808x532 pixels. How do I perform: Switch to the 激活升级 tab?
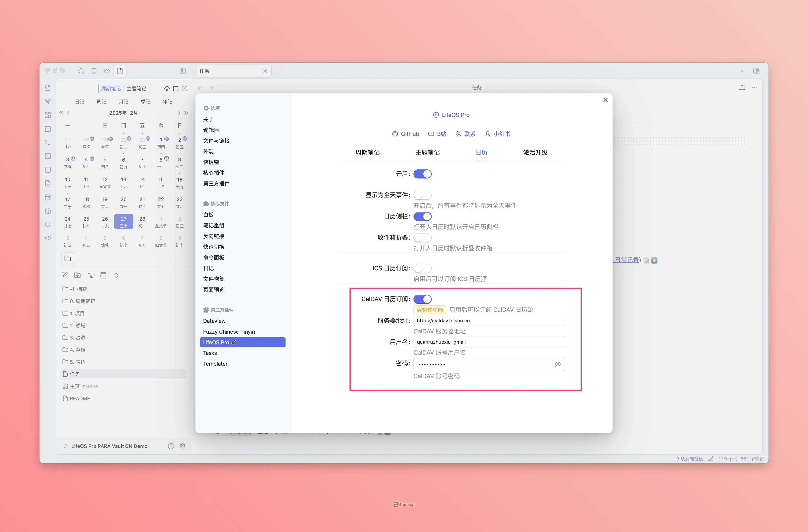(535, 152)
